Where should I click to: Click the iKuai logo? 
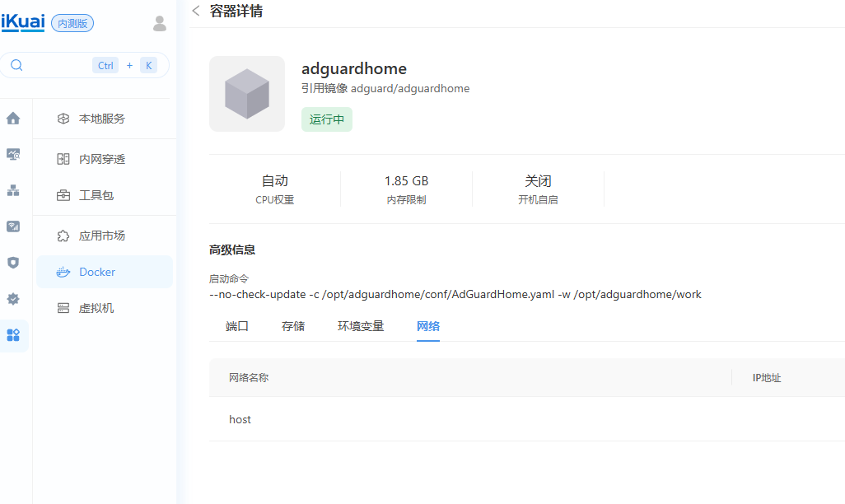pos(23,22)
